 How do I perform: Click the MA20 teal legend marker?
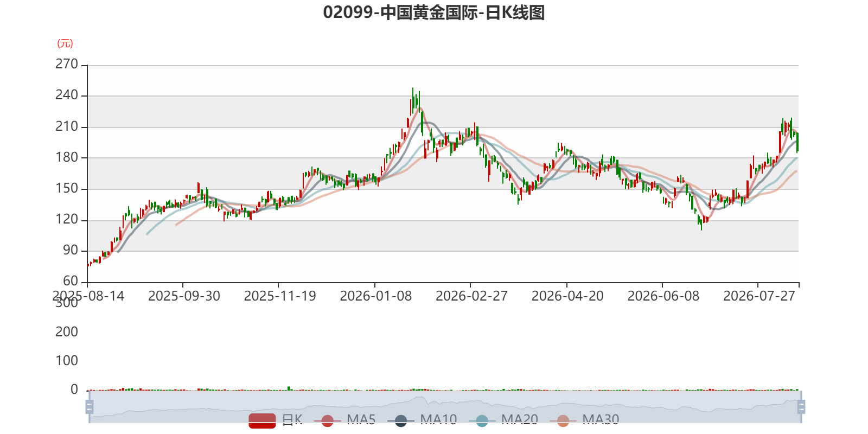(482, 420)
